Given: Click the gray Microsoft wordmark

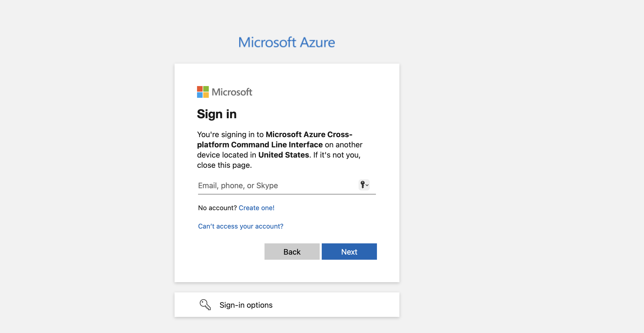Looking at the screenshot, I should [232, 92].
